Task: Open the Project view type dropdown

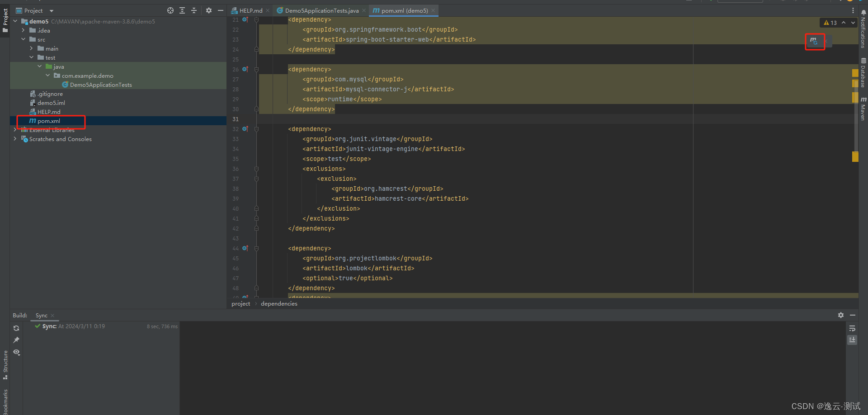Action: [x=51, y=10]
